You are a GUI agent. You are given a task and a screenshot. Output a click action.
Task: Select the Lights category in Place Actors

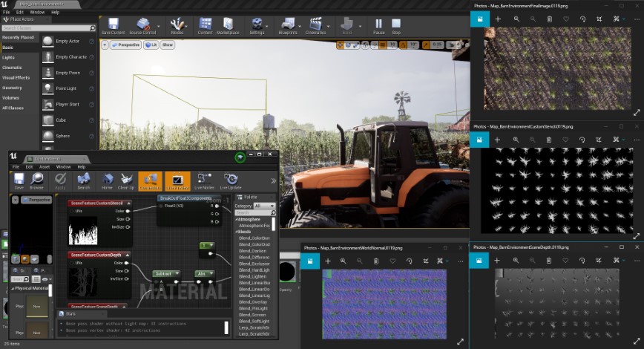8,57
